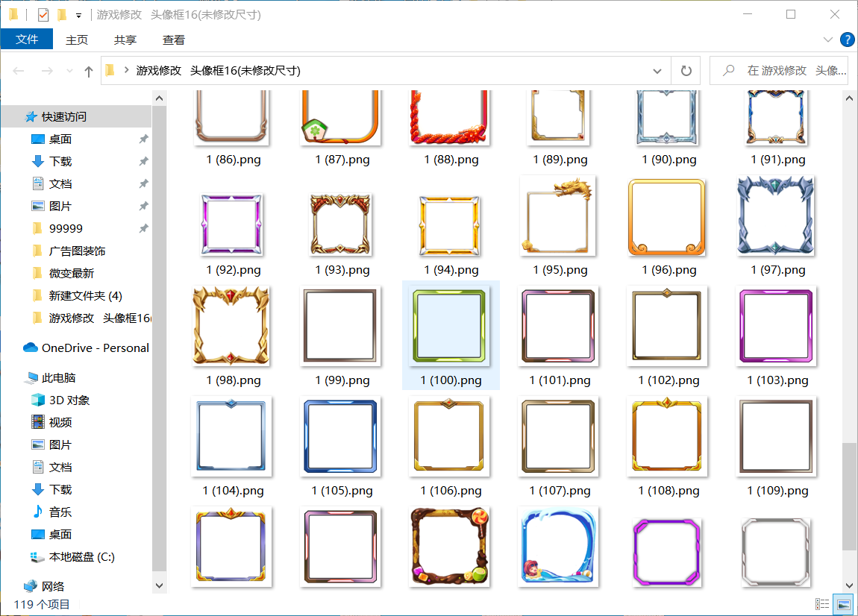This screenshot has height=616, width=858.
Task: Refresh the current folder view
Action: point(686,71)
